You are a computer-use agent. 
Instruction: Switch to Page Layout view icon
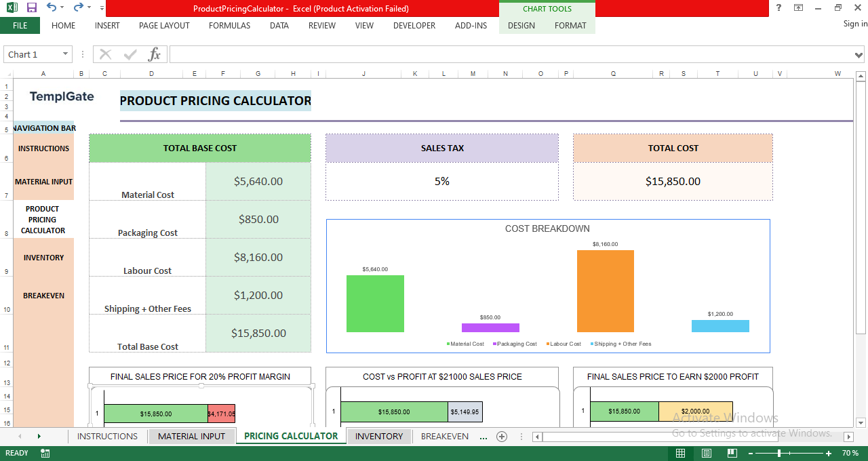coord(706,453)
